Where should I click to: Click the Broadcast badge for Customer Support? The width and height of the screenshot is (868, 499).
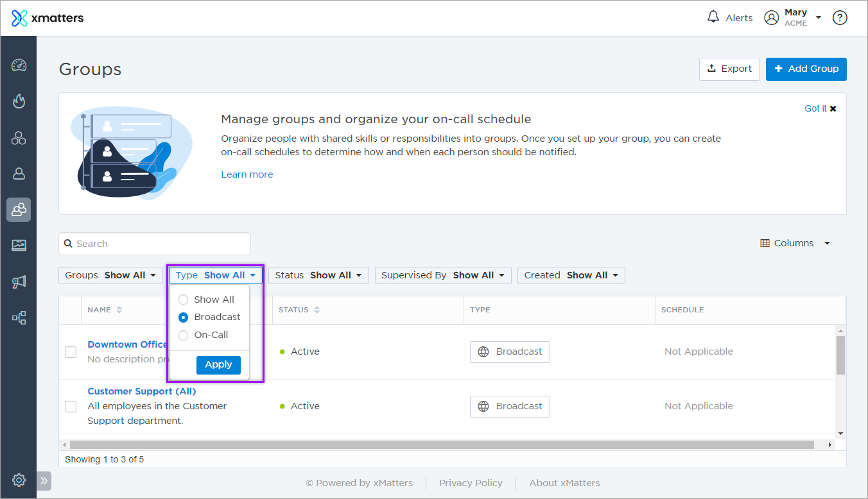(x=510, y=406)
